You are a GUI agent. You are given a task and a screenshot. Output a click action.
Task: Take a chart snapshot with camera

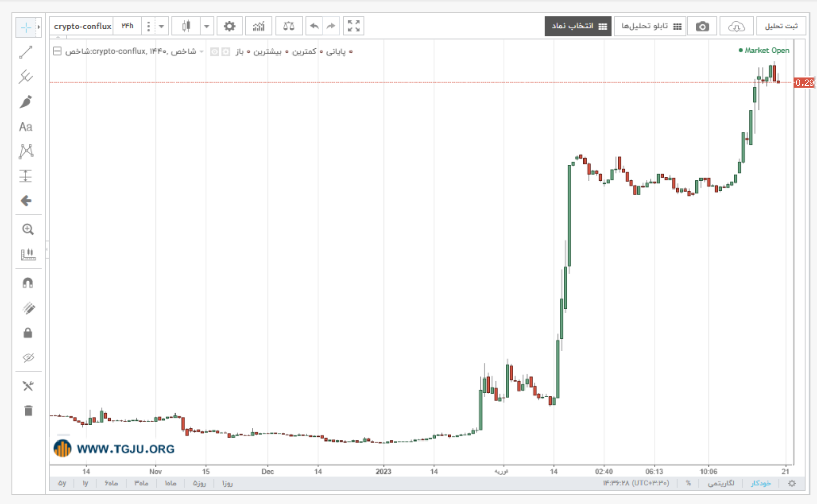pos(702,26)
